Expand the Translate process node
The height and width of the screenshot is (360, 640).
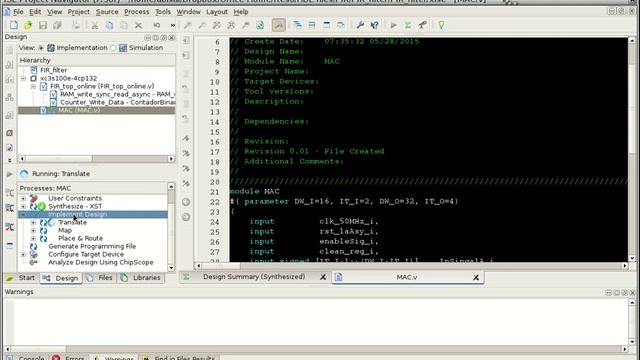point(33,222)
